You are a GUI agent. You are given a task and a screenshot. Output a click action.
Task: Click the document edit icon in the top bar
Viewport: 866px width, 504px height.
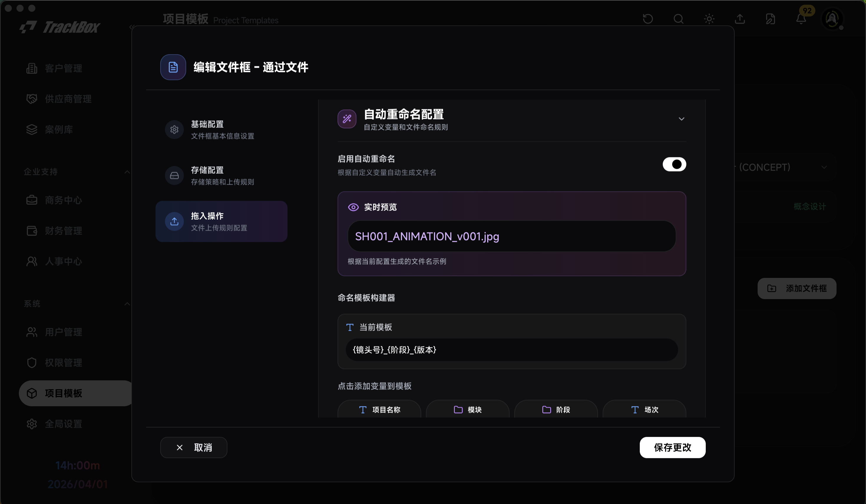(771, 19)
